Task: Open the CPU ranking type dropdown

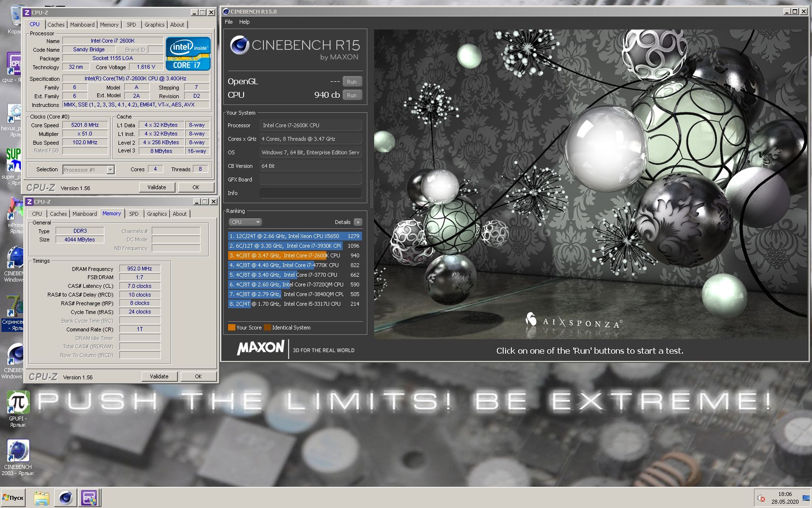Action: [245, 222]
